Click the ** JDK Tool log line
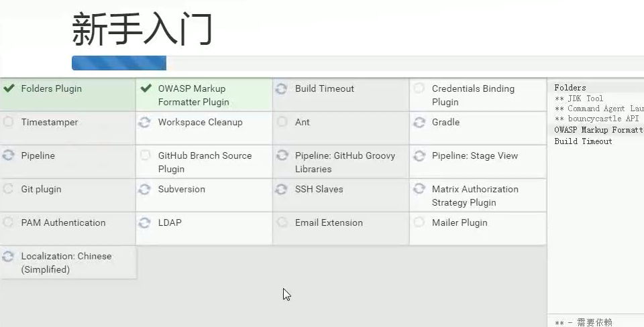 (579, 99)
